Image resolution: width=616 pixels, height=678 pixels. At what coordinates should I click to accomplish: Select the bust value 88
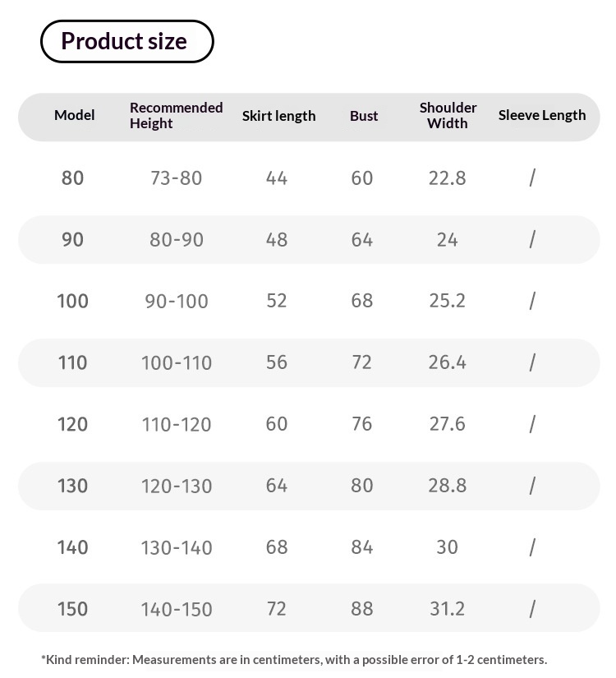point(362,609)
